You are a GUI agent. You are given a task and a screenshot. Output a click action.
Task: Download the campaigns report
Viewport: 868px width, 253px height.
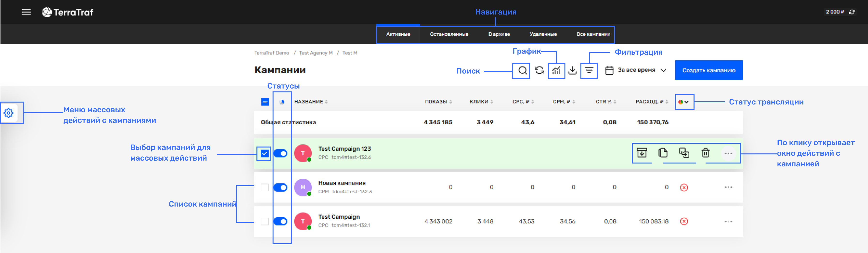pos(572,70)
